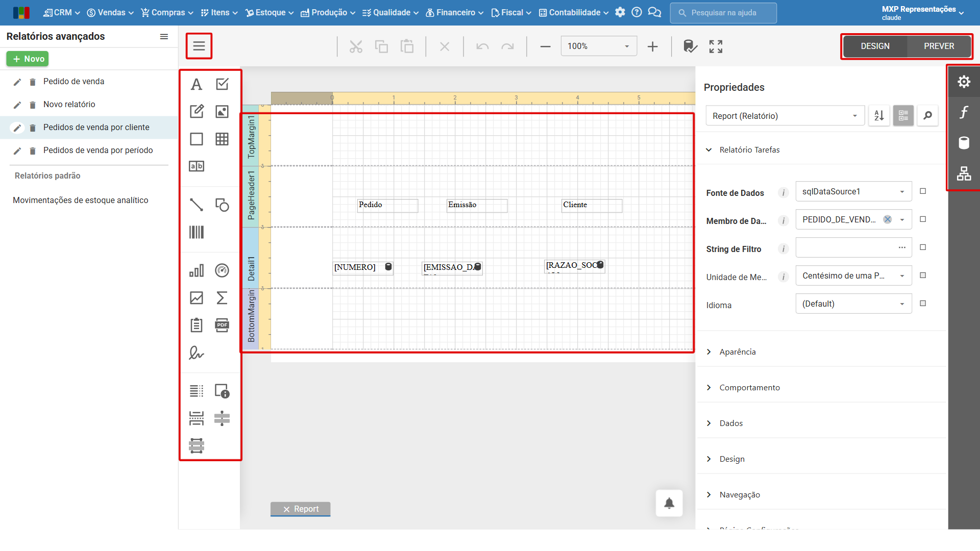Close the Report tab at bottom
The image size is (980, 551).
pos(287,509)
